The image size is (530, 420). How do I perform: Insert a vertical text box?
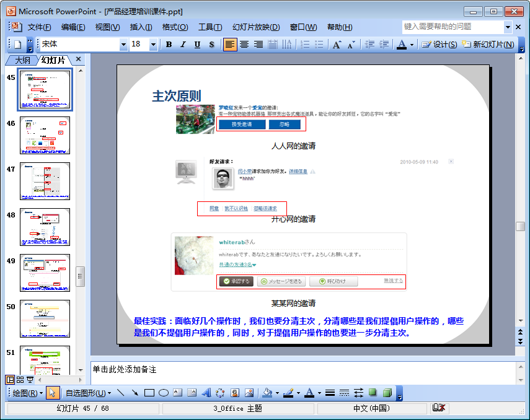(x=192, y=393)
